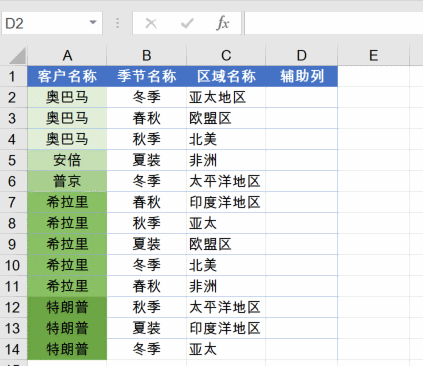Select row 5 header
Image resolution: width=423 pixels, height=366 pixels.
(13, 160)
